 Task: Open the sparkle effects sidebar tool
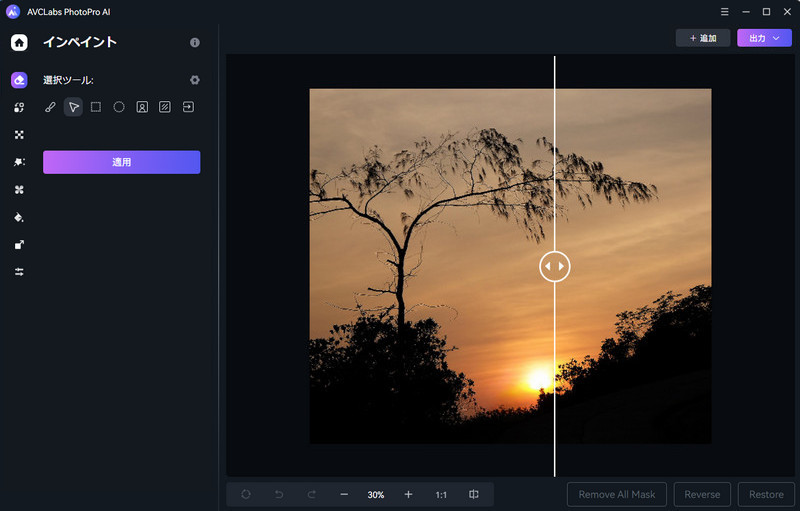tap(19, 162)
